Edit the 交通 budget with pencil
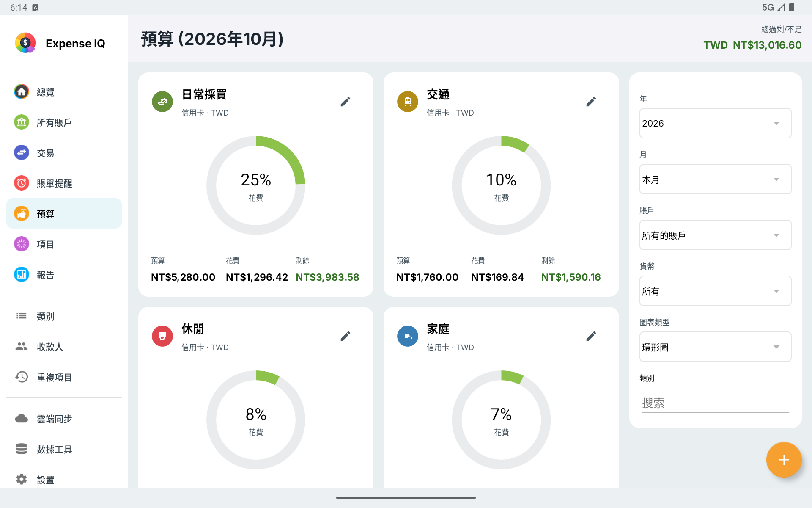812x508 pixels. tap(591, 102)
